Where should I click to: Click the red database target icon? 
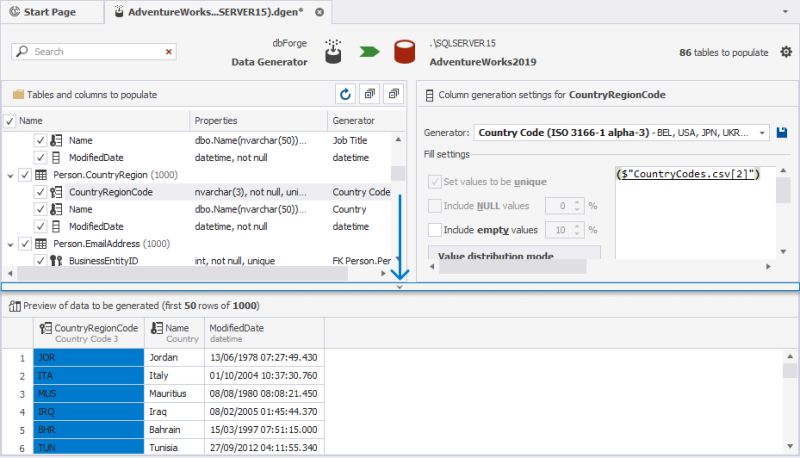pyautogui.click(x=405, y=52)
